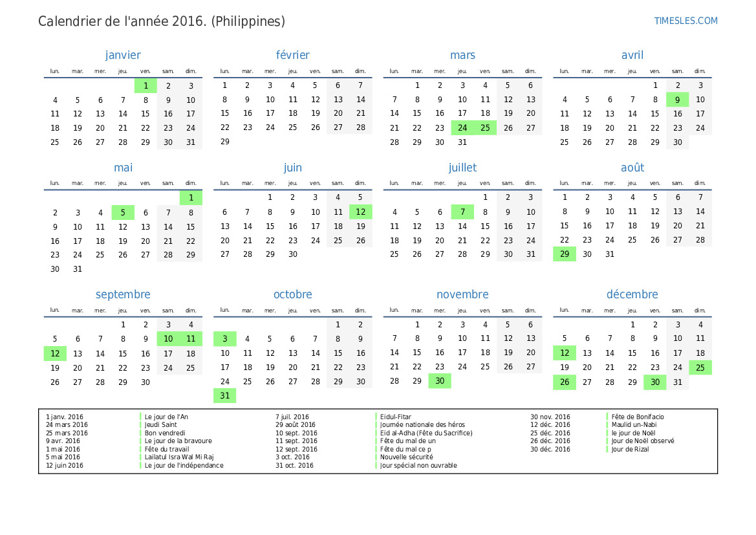The height and width of the screenshot is (535, 756).
Task: Click the page title Calendrier de l'année 2016
Action: tap(162, 21)
